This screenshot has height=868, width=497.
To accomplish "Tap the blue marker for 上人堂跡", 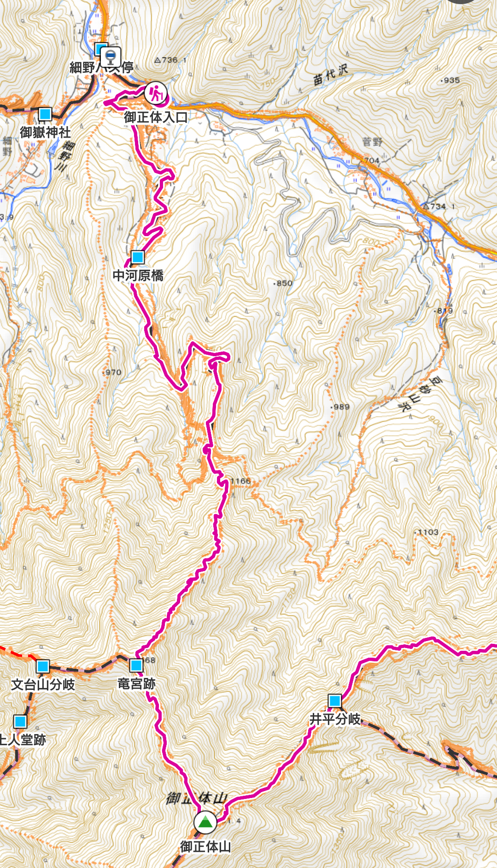I will tap(20, 721).
